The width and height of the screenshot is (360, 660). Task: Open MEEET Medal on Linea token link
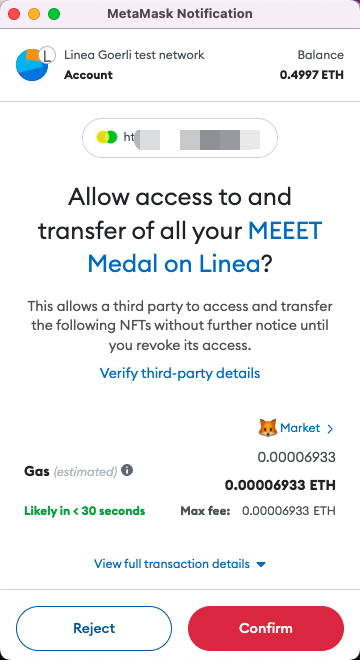click(x=205, y=248)
